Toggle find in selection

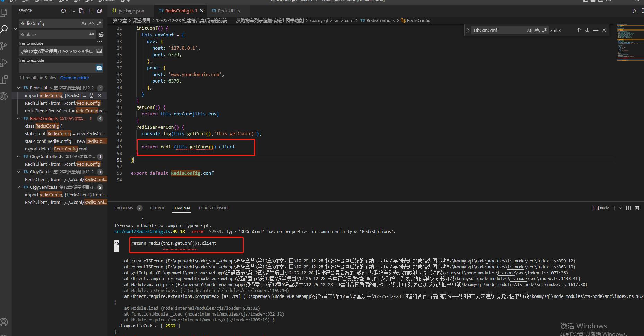click(x=595, y=30)
